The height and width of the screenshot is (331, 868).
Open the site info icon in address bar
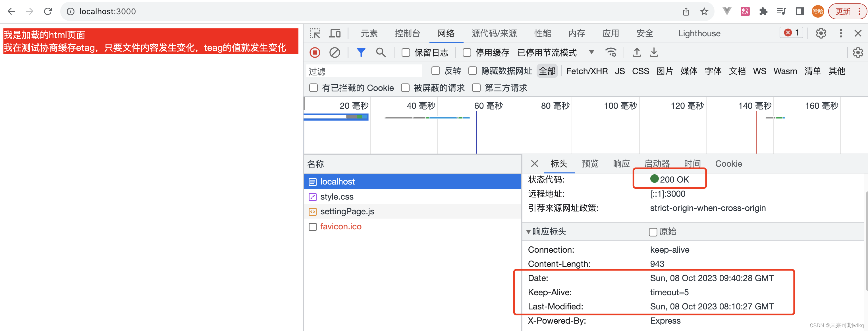click(70, 11)
